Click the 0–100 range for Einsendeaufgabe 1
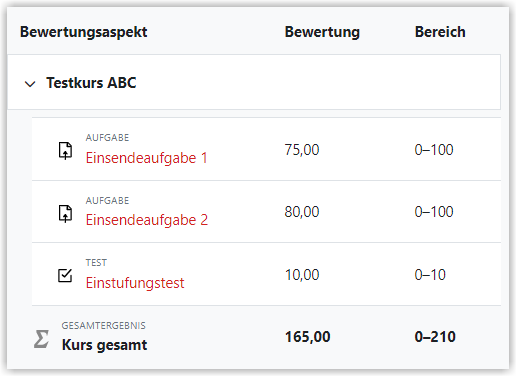 [434, 150]
